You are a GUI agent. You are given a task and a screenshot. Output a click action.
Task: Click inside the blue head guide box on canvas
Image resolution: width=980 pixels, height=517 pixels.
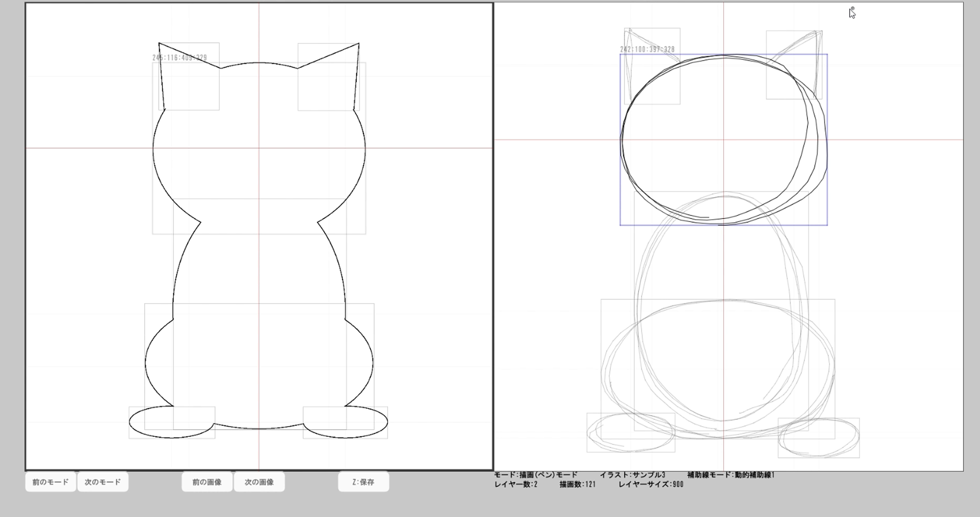click(x=724, y=140)
